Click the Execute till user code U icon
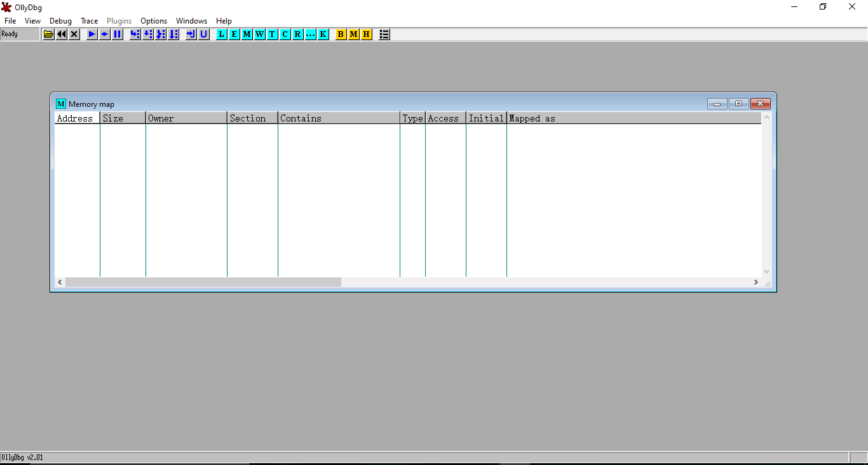This screenshot has height=465, width=868. click(204, 34)
